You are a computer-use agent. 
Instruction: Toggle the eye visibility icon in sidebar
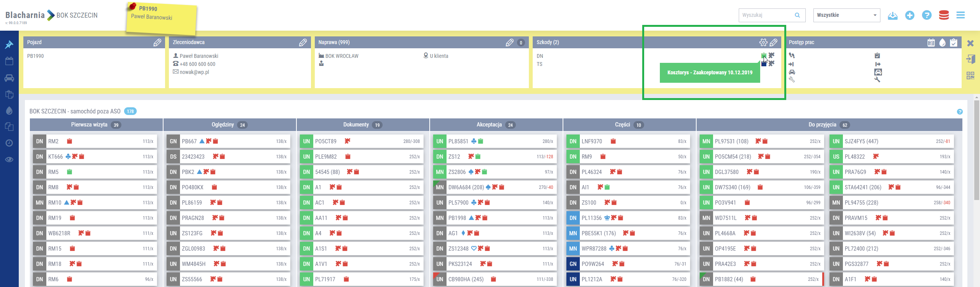(9, 159)
